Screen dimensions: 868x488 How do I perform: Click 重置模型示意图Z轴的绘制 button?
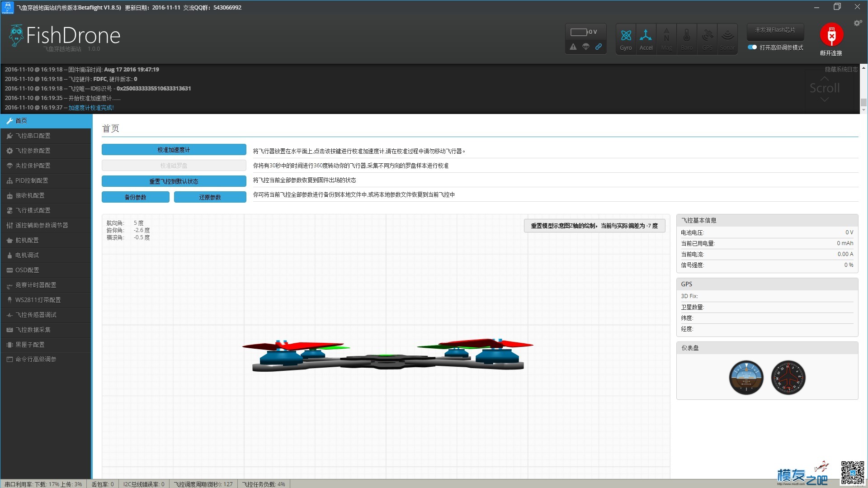(x=594, y=226)
